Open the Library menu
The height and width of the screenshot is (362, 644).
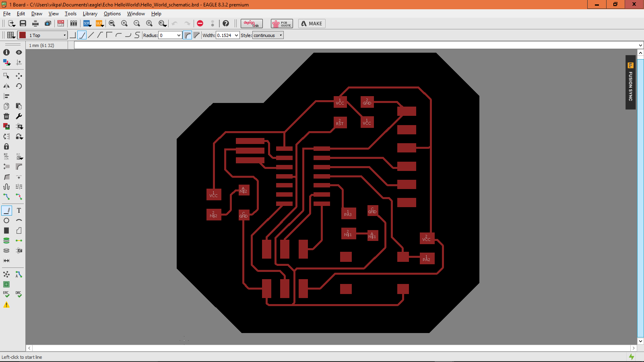(x=90, y=14)
